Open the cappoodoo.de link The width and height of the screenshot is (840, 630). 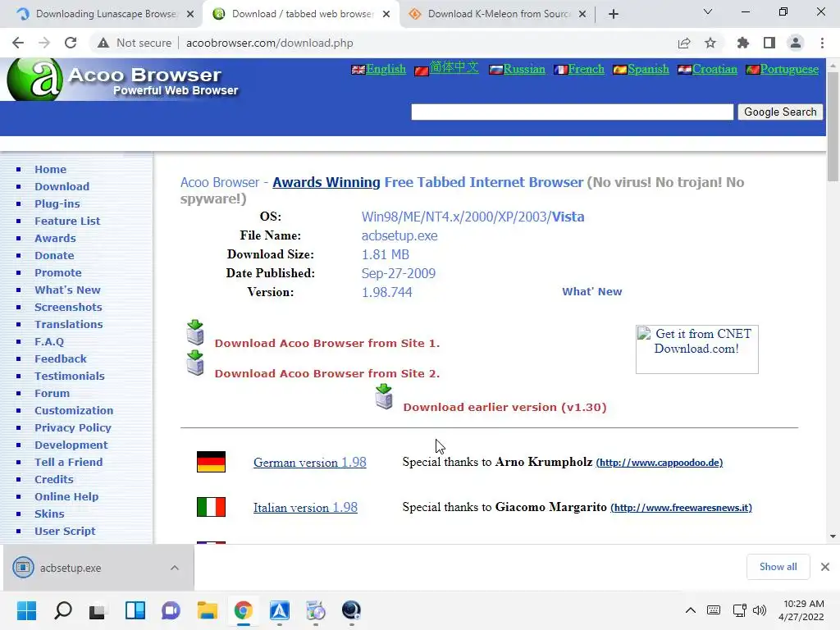(660, 463)
